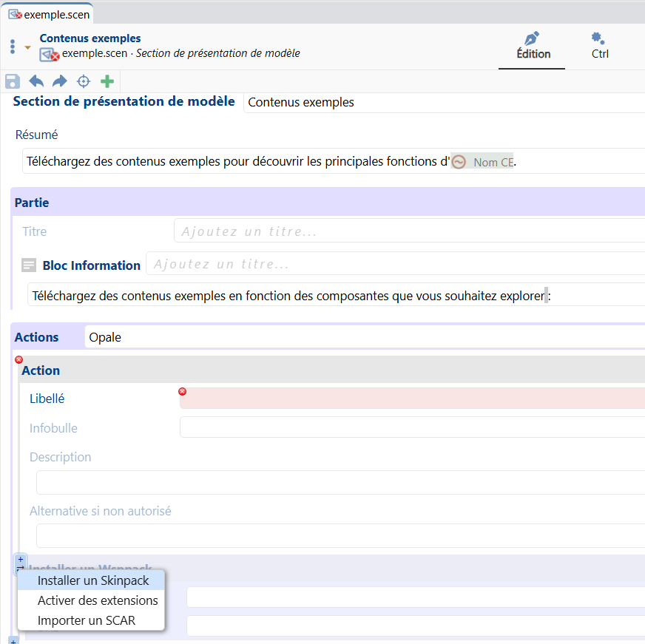The width and height of the screenshot is (645, 644).
Task: Click the red error icon on Libellé field
Action: pyautogui.click(x=182, y=391)
